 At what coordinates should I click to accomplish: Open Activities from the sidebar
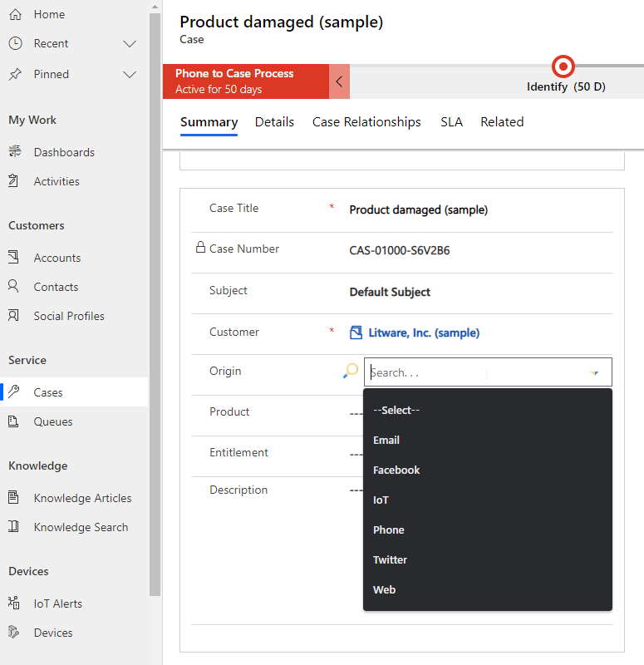57,181
